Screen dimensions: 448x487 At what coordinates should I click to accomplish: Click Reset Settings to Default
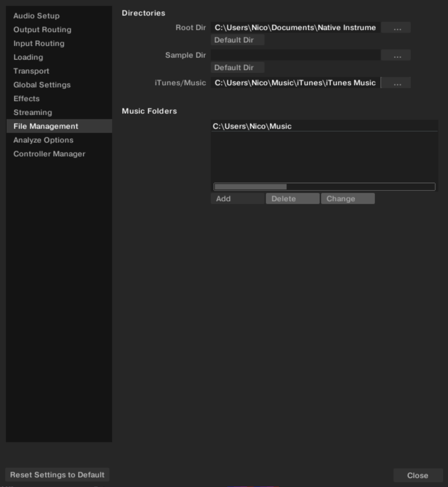tap(57, 475)
